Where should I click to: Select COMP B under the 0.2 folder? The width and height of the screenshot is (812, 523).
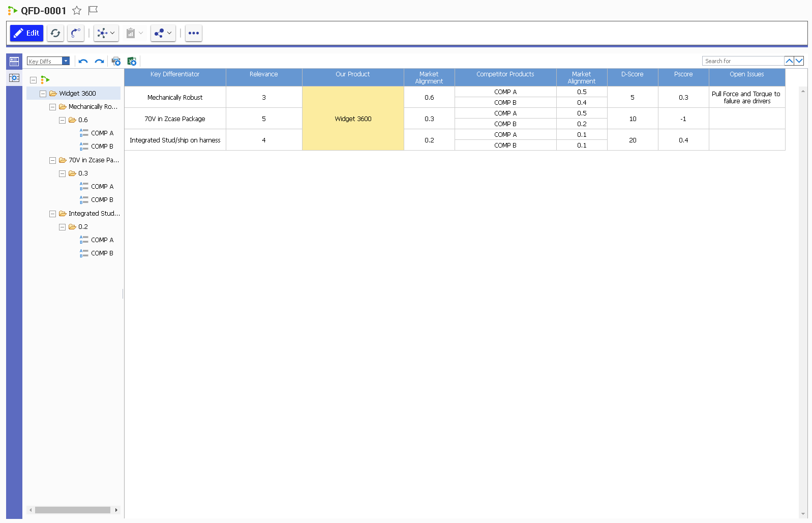pos(102,253)
